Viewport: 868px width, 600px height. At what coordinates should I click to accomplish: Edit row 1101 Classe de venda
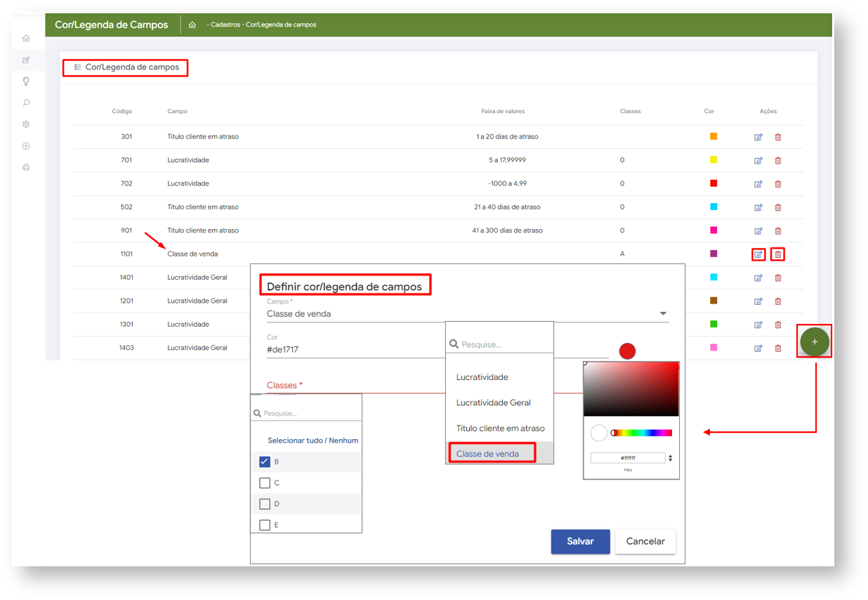coord(758,254)
